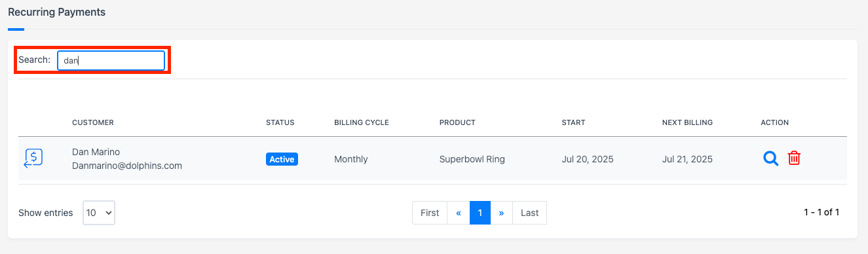The height and width of the screenshot is (254, 868).
Task: Delete Dan Marino's recurring payment
Action: (794, 158)
